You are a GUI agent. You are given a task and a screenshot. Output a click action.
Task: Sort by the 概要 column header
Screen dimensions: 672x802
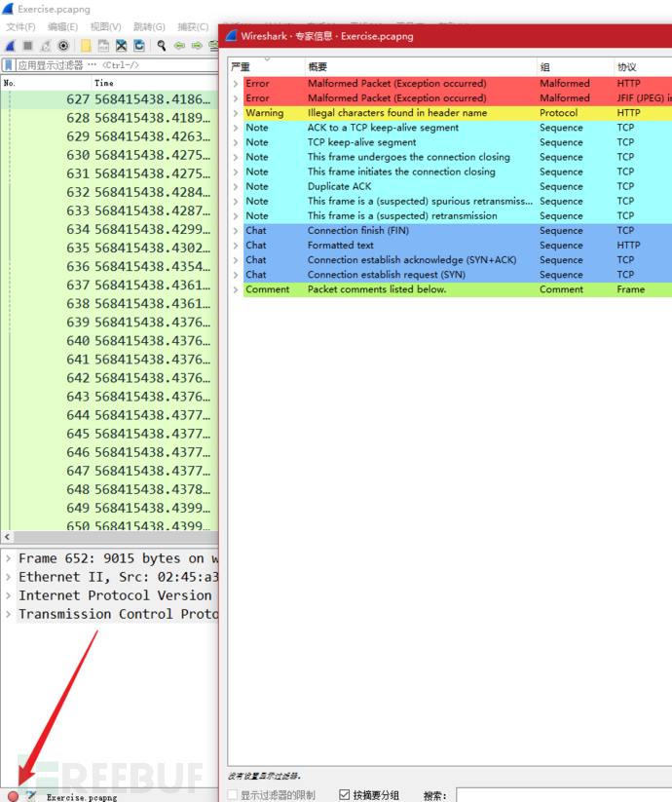coord(421,67)
